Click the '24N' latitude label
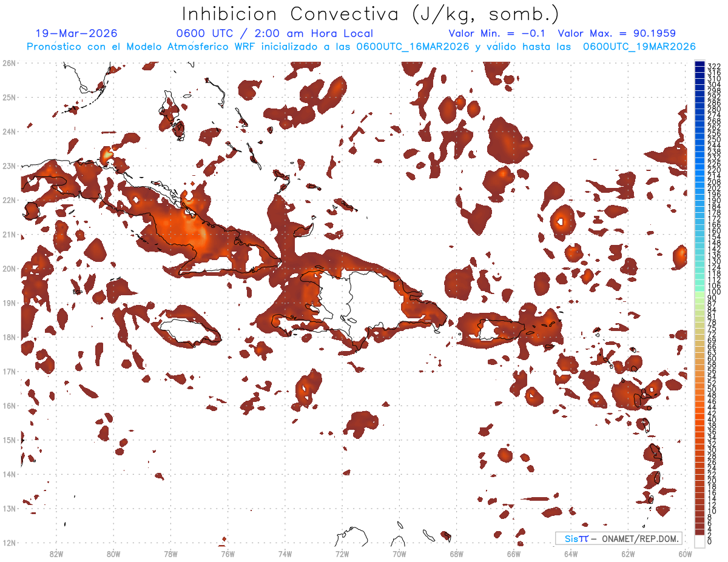Screen dimensions: 728x562 pos(8,131)
